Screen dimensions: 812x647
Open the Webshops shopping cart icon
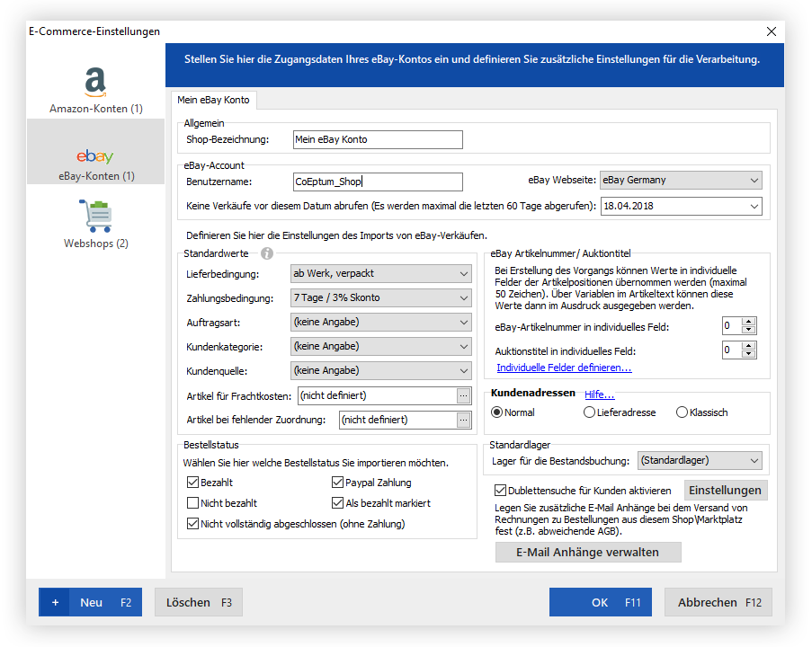(96, 216)
